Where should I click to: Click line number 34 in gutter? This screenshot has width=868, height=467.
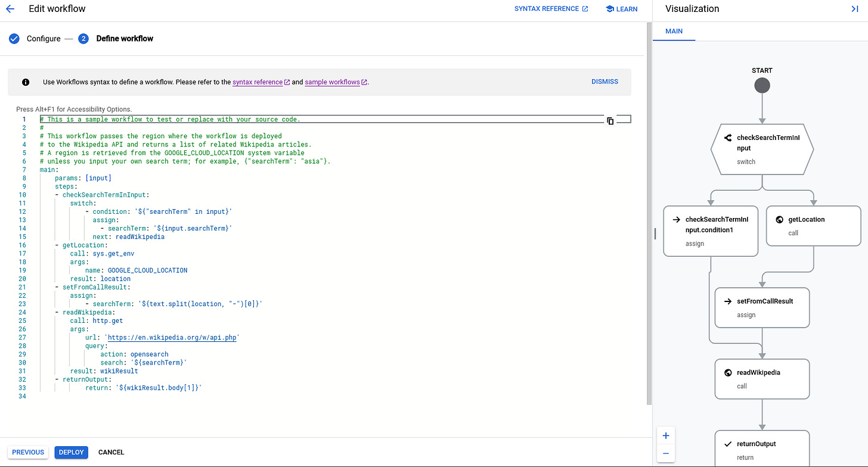click(23, 396)
